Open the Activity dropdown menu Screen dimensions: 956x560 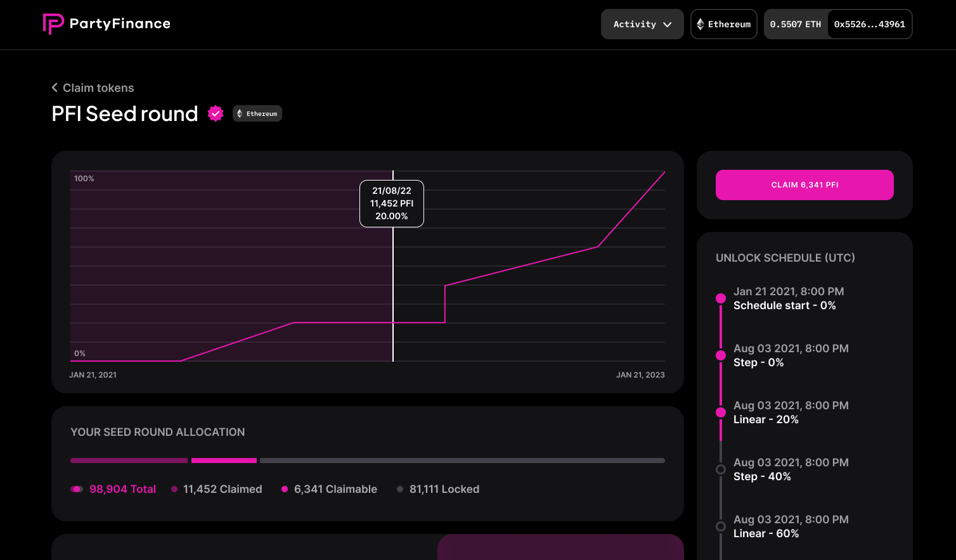pos(642,24)
